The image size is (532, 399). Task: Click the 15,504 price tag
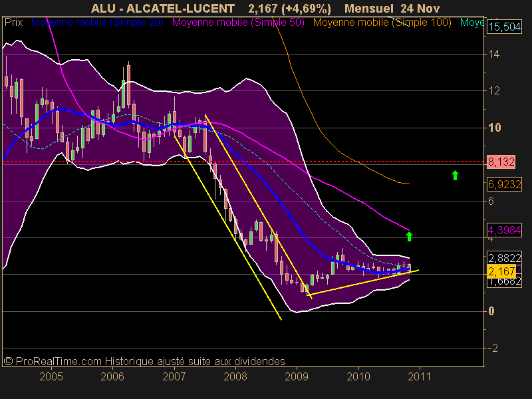tap(505, 27)
